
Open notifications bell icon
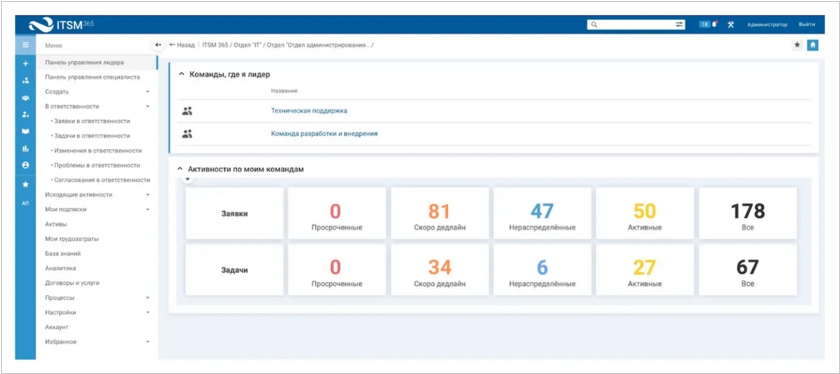pyautogui.click(x=715, y=24)
